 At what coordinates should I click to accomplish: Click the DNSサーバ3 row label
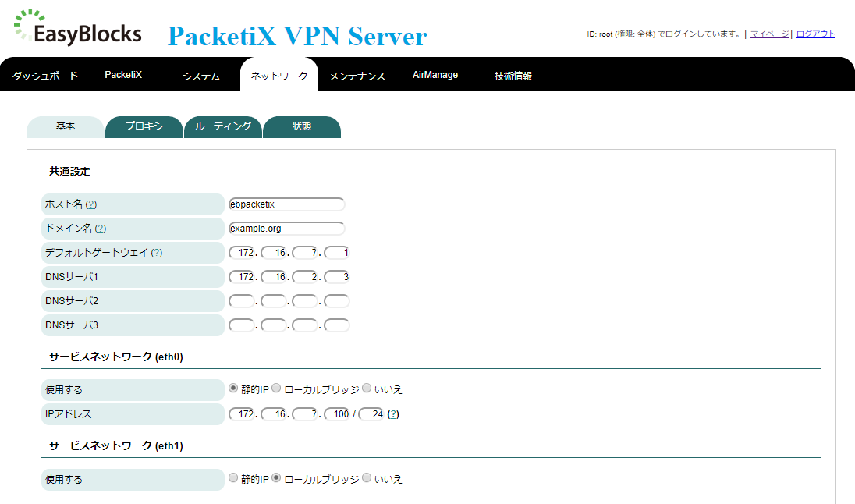click(133, 325)
